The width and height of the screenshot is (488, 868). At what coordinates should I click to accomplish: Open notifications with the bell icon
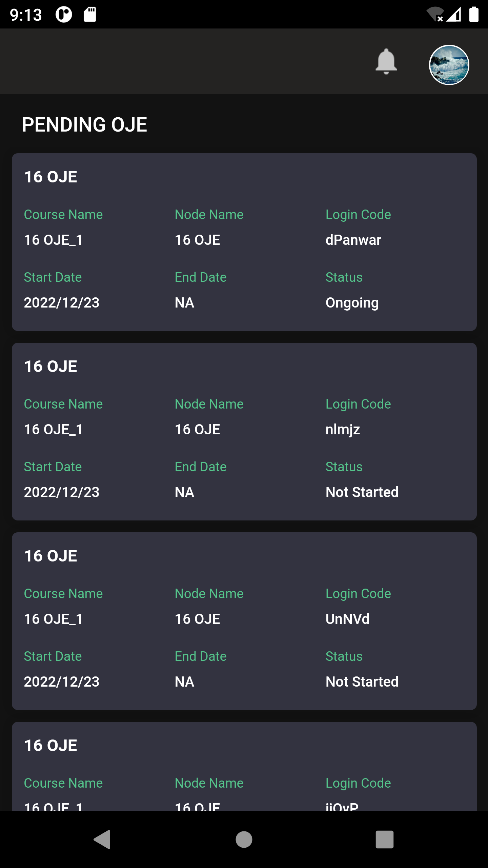386,61
